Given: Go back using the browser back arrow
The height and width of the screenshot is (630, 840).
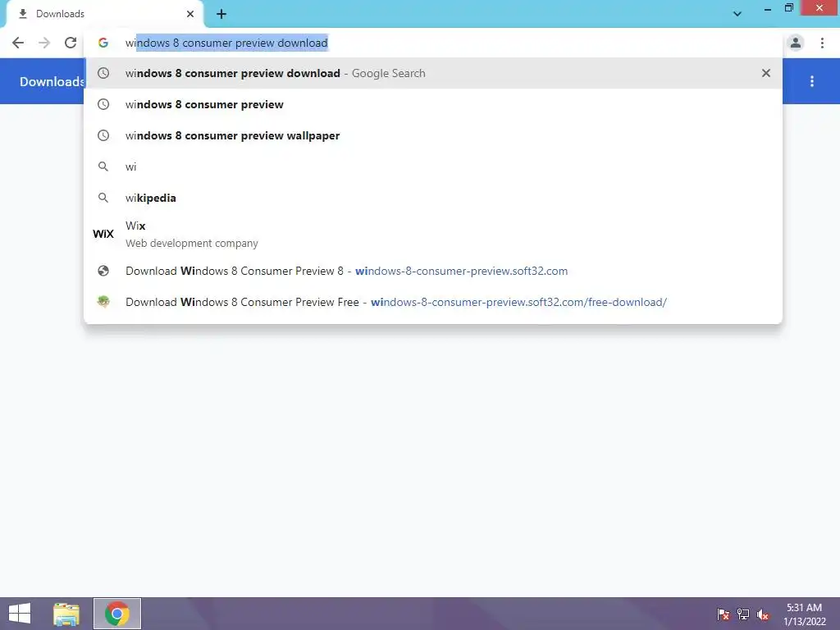Looking at the screenshot, I should tap(18, 43).
